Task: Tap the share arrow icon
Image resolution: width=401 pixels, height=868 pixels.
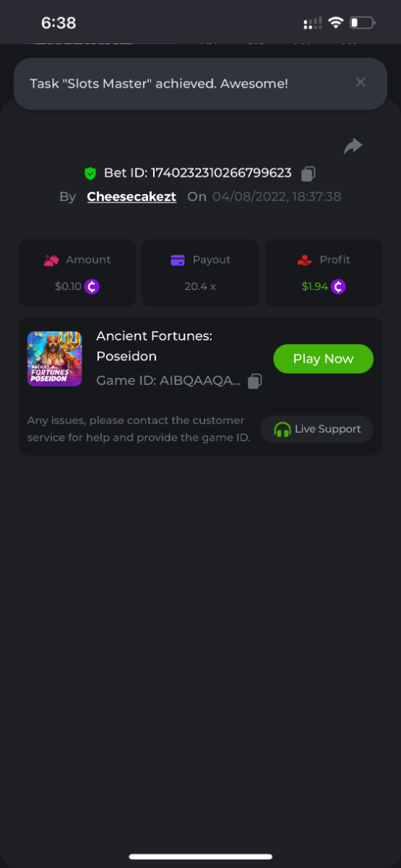Action: coord(353,146)
